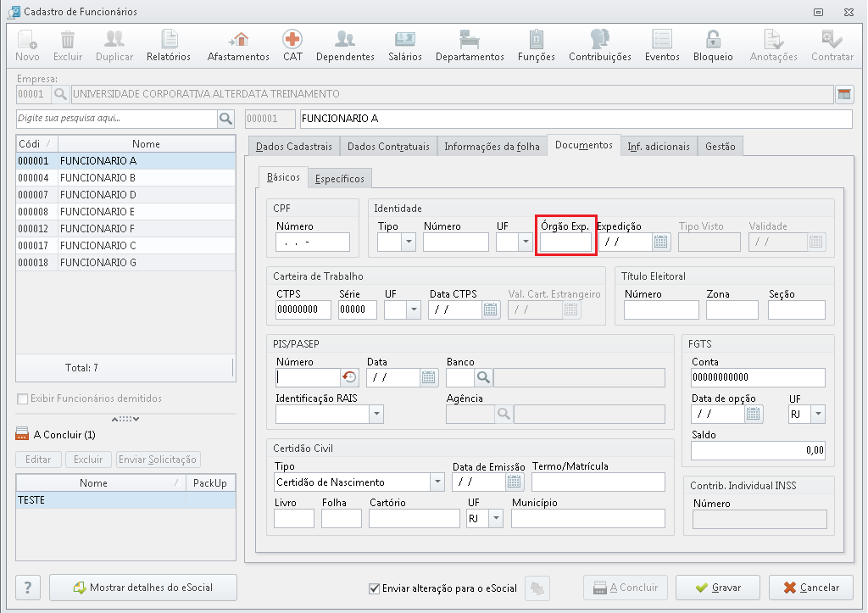
Task: Click the employee search magnifier button
Action: coord(225,119)
